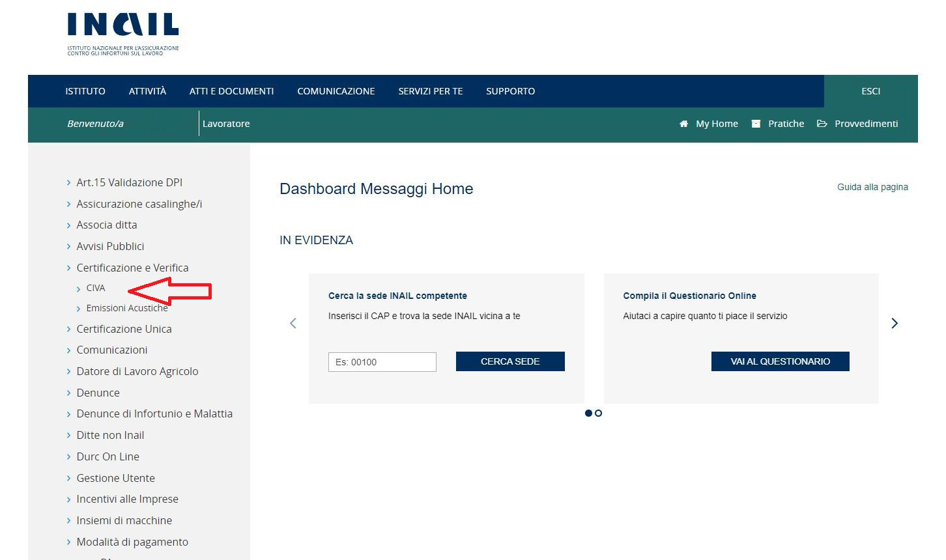Expand chevron beside Art.15 Validazione DPI
Screen dimensions: 946x560
pos(68,183)
